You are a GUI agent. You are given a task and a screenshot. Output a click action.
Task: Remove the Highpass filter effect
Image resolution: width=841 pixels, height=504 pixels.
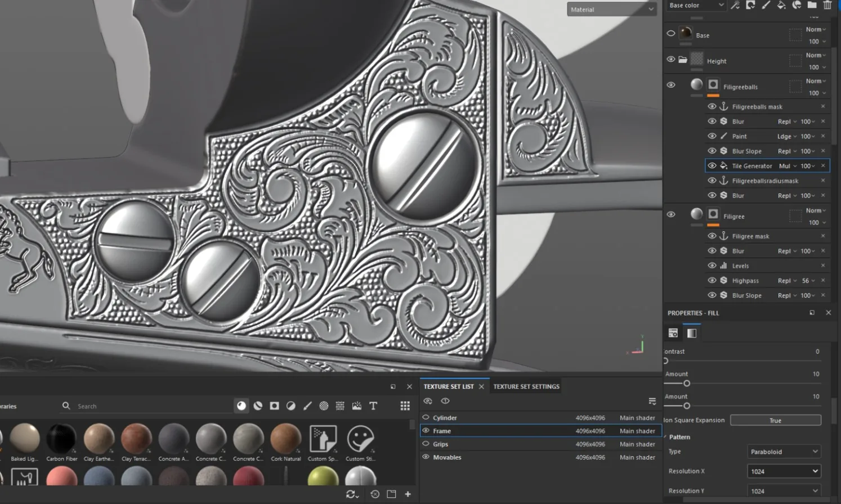[823, 280]
